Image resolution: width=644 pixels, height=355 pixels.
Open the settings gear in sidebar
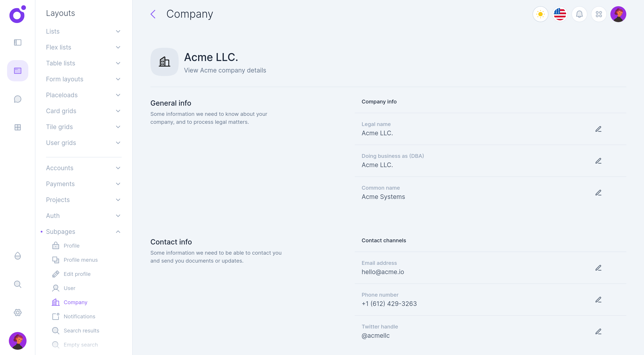pyautogui.click(x=17, y=313)
